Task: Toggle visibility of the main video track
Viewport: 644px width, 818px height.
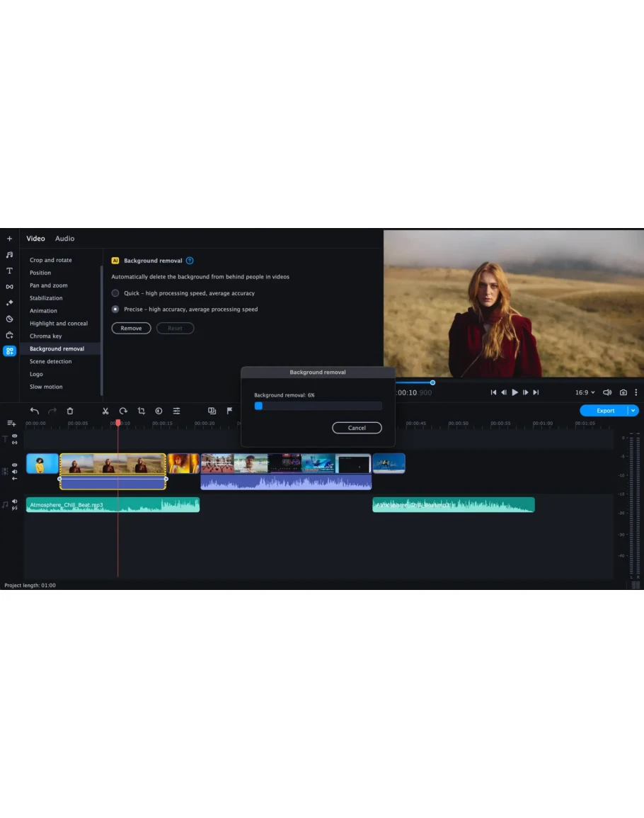Action: tap(14, 465)
